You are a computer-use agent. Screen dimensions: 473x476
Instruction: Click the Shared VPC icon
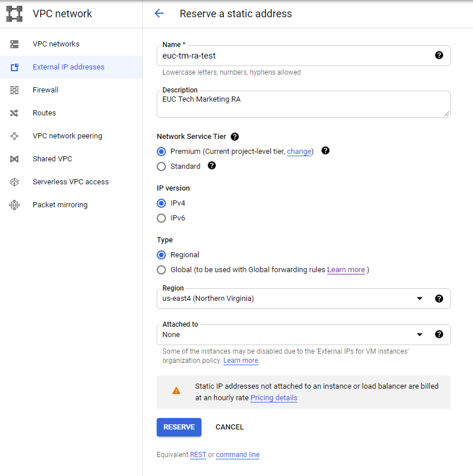(14, 159)
